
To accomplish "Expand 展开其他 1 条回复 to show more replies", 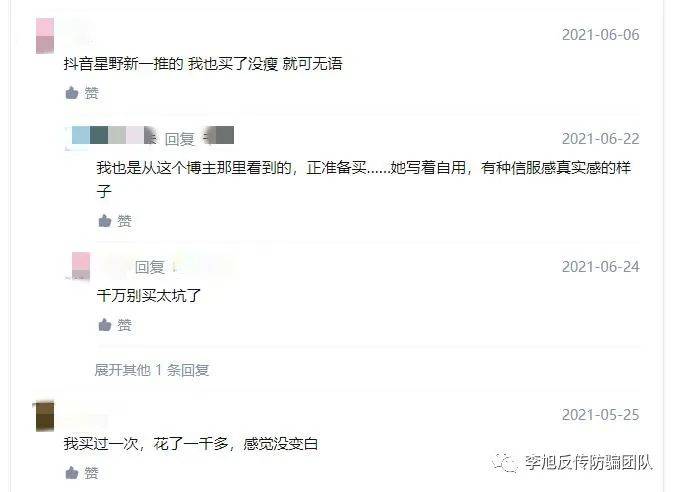I will (152, 370).
